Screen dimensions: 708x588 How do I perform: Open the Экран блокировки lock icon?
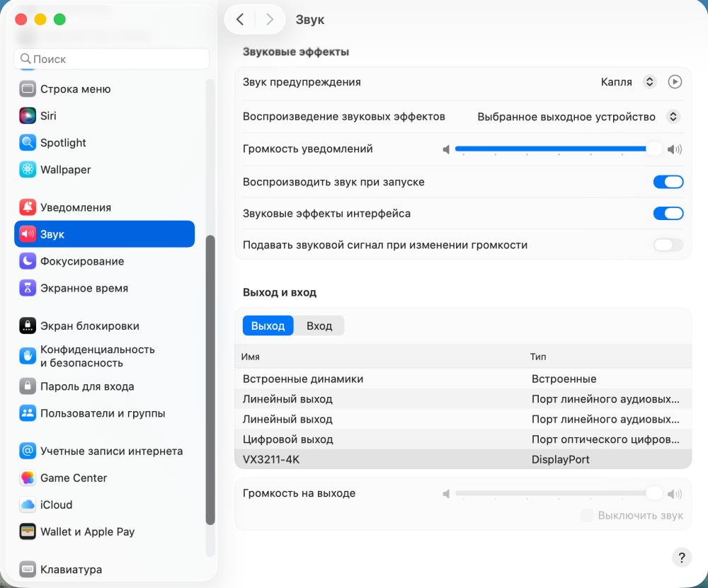click(28, 325)
